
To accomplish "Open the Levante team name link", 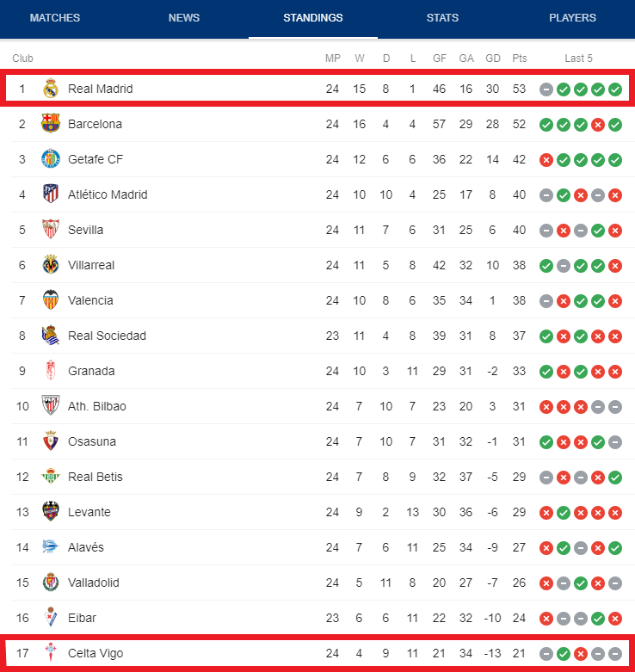I will 89,512.
